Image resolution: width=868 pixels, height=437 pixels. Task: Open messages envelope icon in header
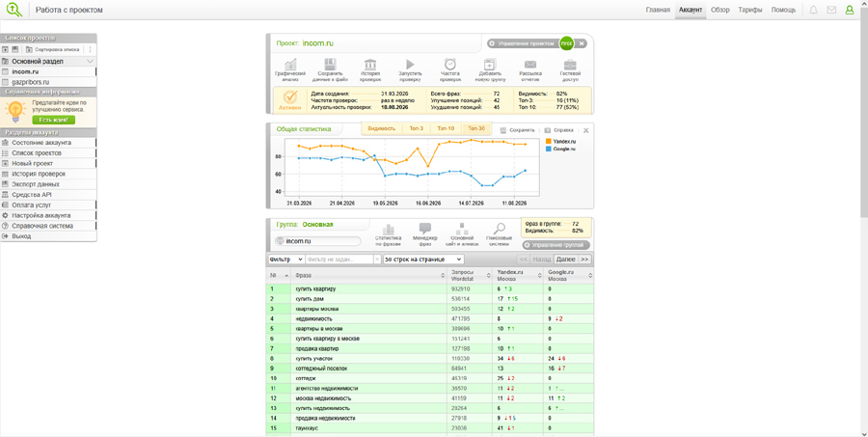[x=831, y=10]
